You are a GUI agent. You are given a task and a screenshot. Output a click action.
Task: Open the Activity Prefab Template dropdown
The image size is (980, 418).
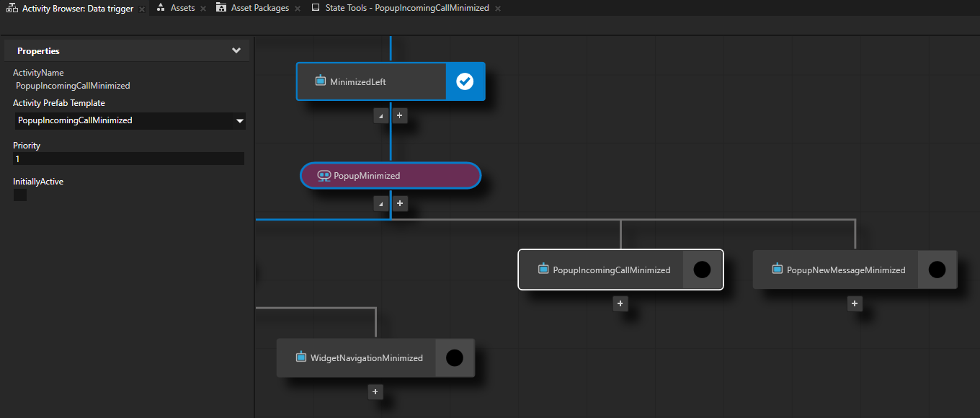(240, 121)
